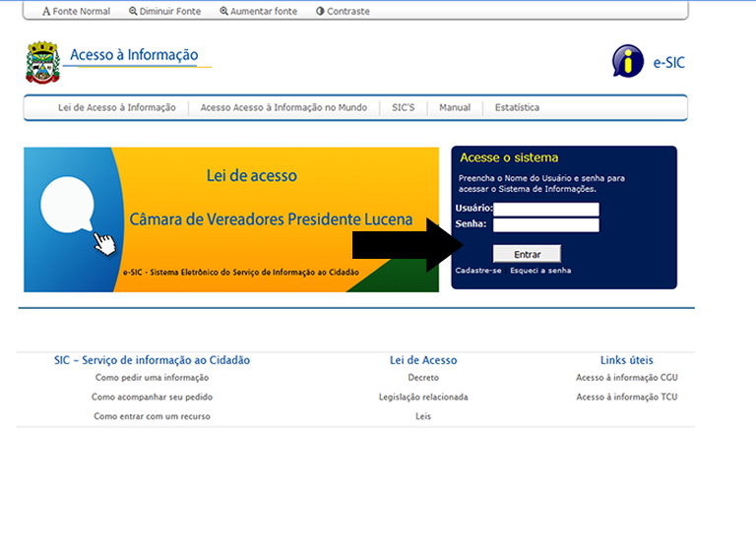The image size is (756, 560).
Task: Open the Manual menu item
Action: click(x=455, y=107)
